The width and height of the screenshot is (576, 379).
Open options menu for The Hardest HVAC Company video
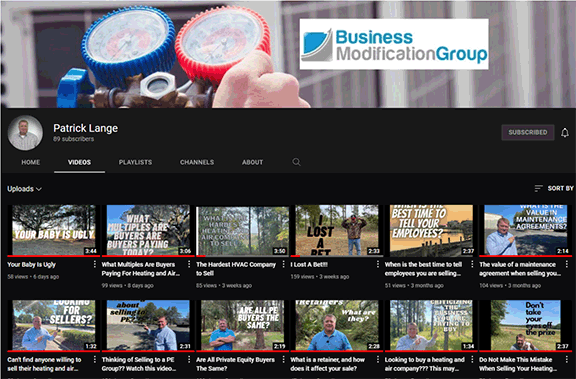point(283,264)
